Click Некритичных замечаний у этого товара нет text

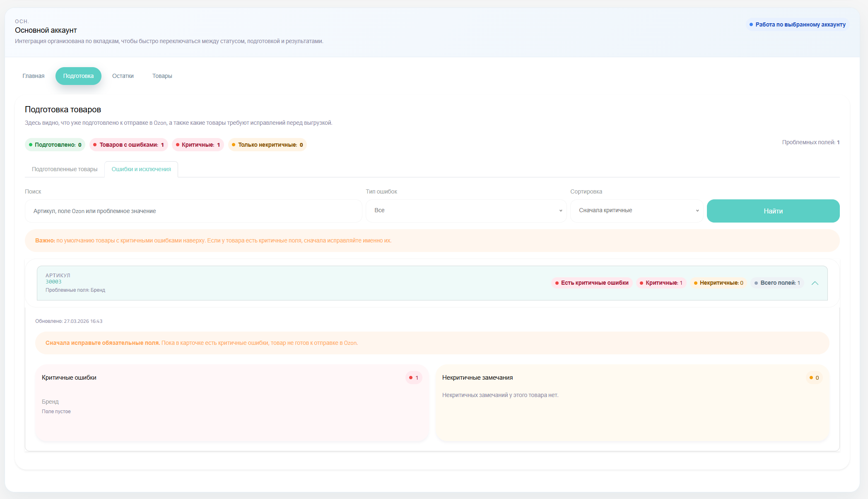pos(500,395)
